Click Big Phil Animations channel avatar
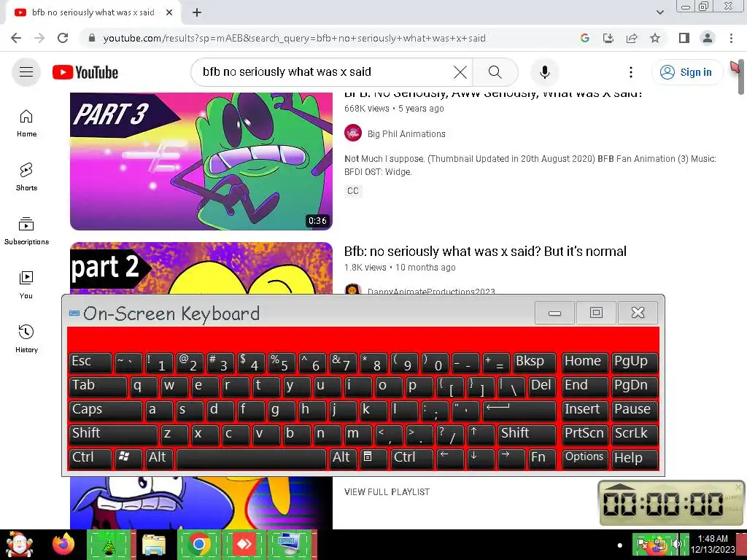The image size is (747, 560). click(352, 133)
